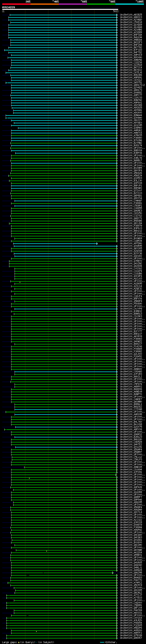Open the UniRef100_A4R188 hit label
Viewport: 146px width, 644px height.
point(131,414)
